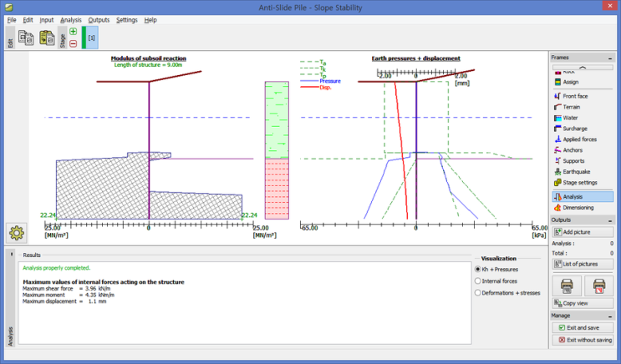This screenshot has width=621, height=364.
Task: Open drawing settings gear icon
Action: pyautogui.click(x=16, y=233)
